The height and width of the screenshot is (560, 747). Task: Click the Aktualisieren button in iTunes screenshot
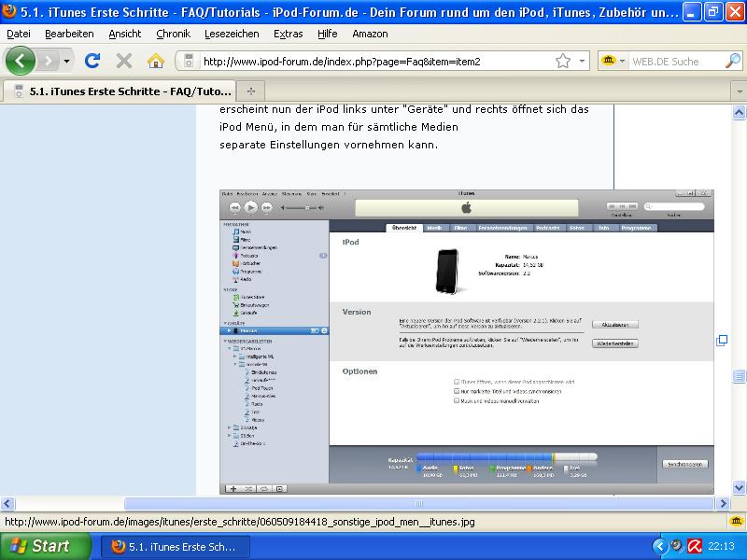point(615,325)
